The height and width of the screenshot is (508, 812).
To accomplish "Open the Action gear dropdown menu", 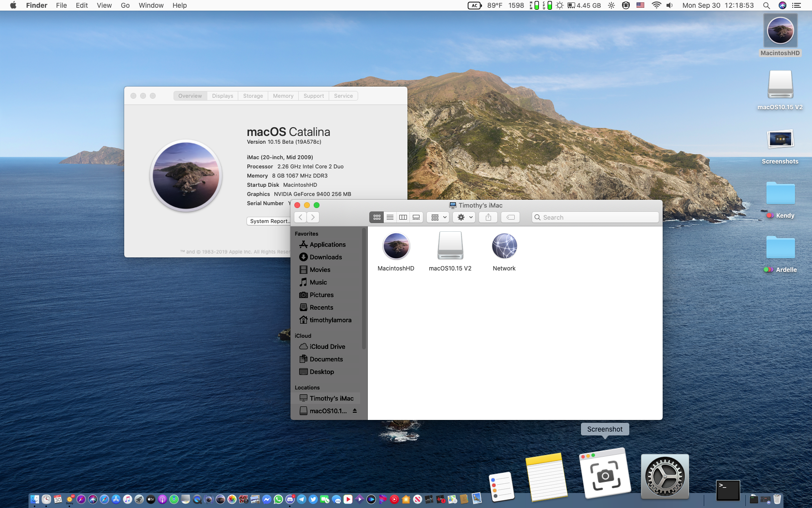I will 465,217.
